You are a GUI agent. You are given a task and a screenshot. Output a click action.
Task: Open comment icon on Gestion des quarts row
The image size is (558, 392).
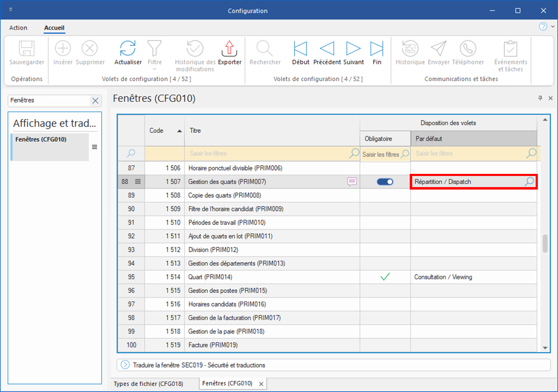coord(352,182)
